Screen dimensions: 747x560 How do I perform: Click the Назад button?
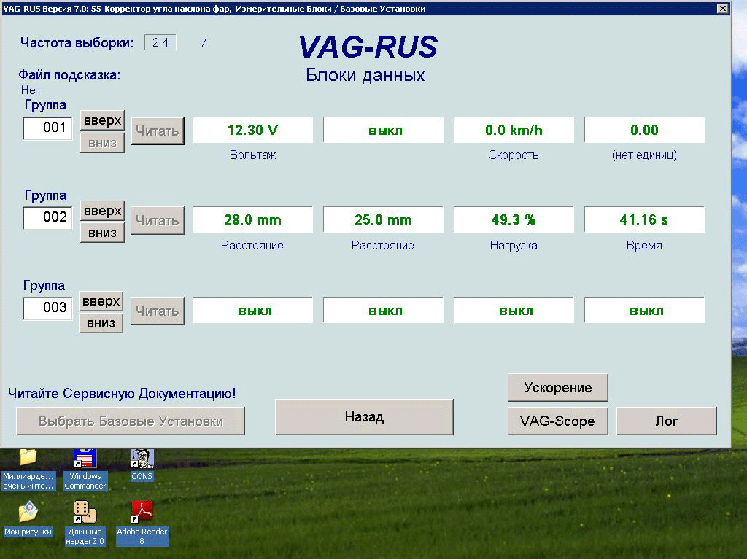(x=364, y=417)
